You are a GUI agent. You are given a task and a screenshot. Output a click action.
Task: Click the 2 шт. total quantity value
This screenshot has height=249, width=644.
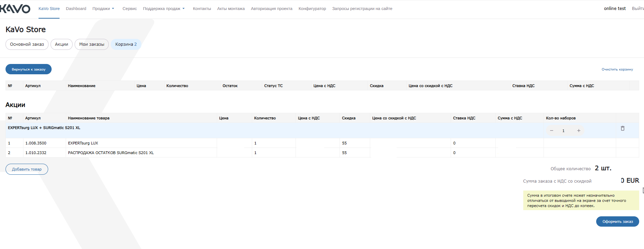pos(603,168)
